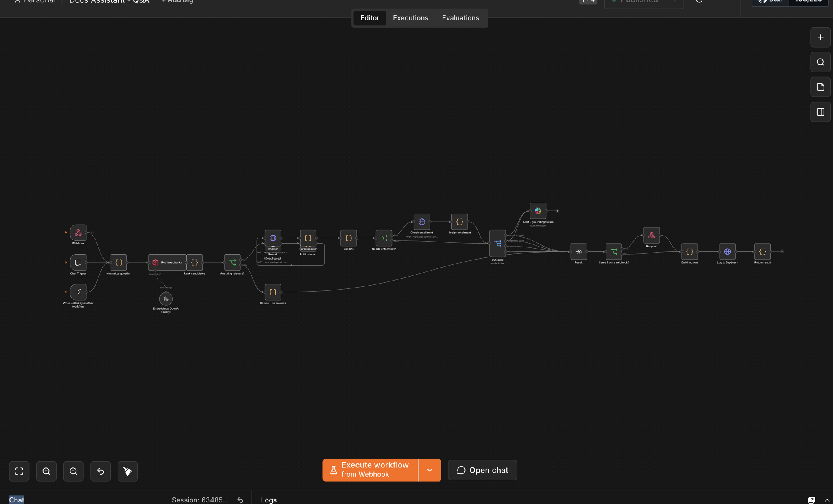Switch to the Executions tab
The height and width of the screenshot is (504, 833).
[410, 18]
